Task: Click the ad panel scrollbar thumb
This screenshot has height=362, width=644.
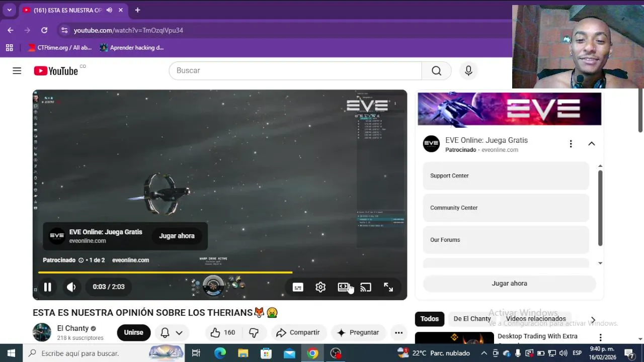Action: pyautogui.click(x=600, y=208)
